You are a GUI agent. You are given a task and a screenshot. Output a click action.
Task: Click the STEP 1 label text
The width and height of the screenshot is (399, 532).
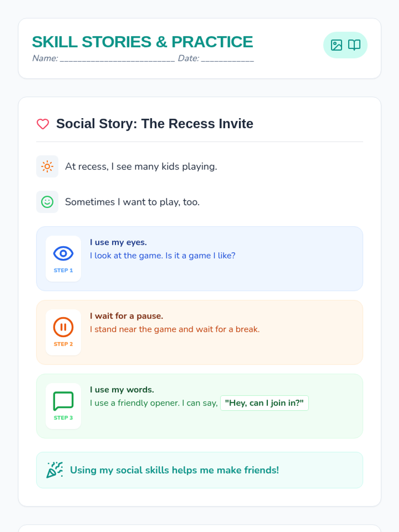point(63,270)
